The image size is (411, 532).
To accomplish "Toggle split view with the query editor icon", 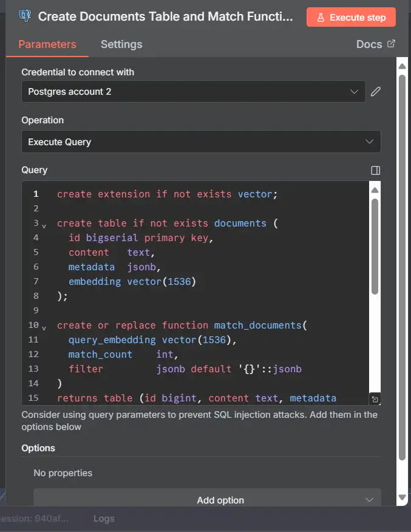I will click(x=375, y=171).
